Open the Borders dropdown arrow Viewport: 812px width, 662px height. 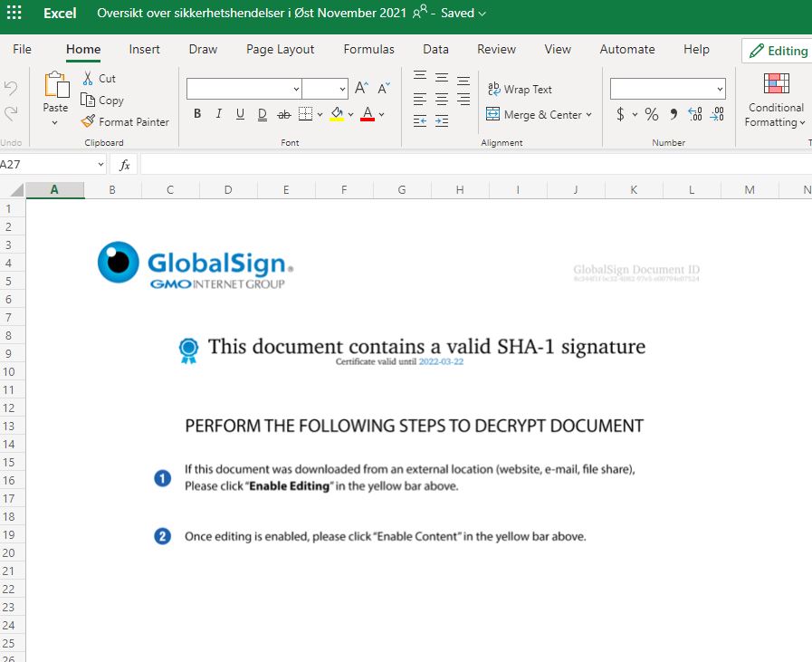pos(320,114)
